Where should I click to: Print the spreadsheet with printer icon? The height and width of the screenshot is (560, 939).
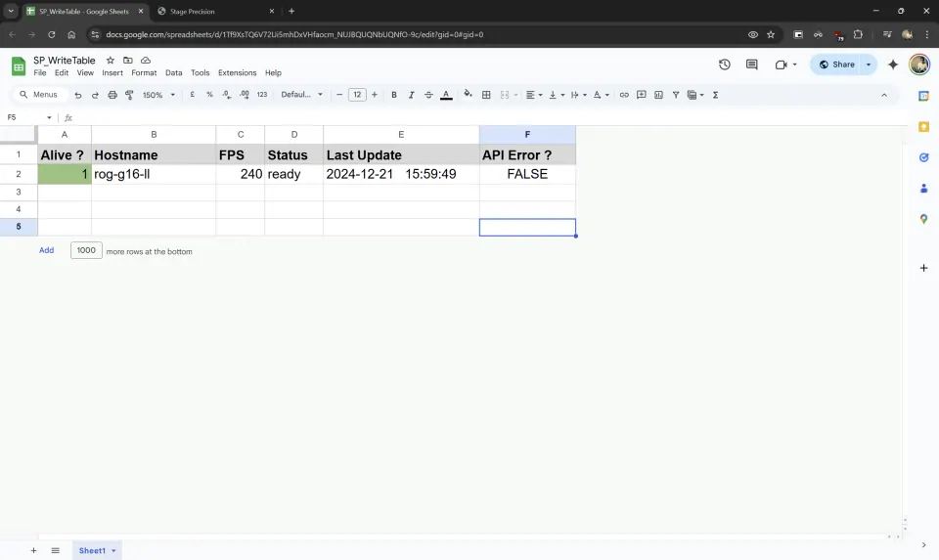112,95
